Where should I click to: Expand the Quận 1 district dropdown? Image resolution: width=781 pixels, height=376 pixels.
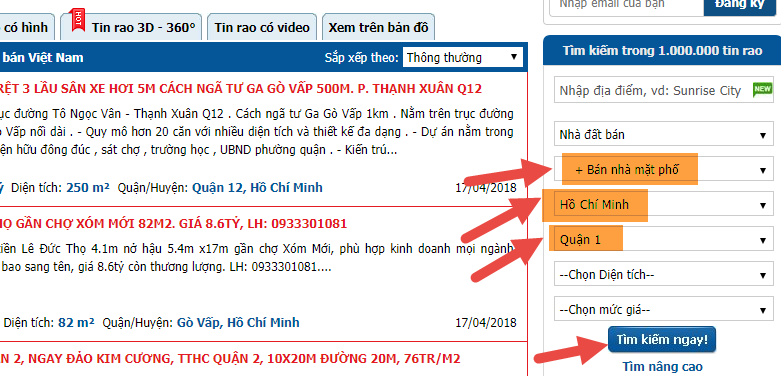coord(663,240)
